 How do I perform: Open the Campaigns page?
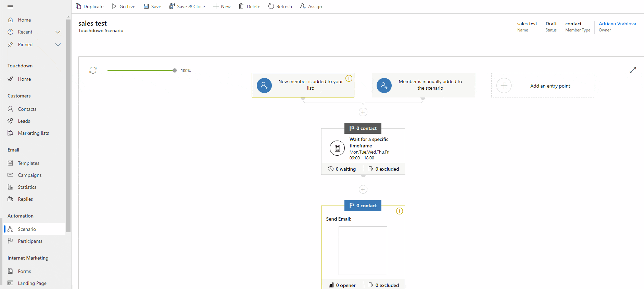[29, 175]
